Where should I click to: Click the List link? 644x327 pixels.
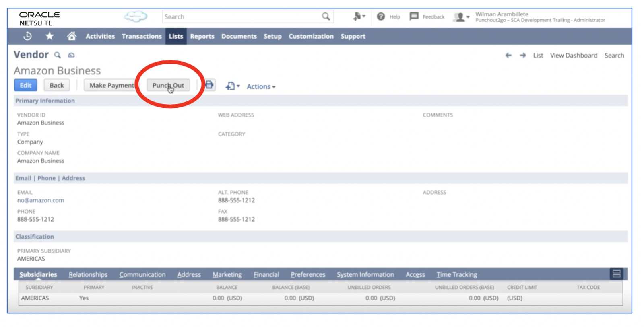[x=538, y=56]
